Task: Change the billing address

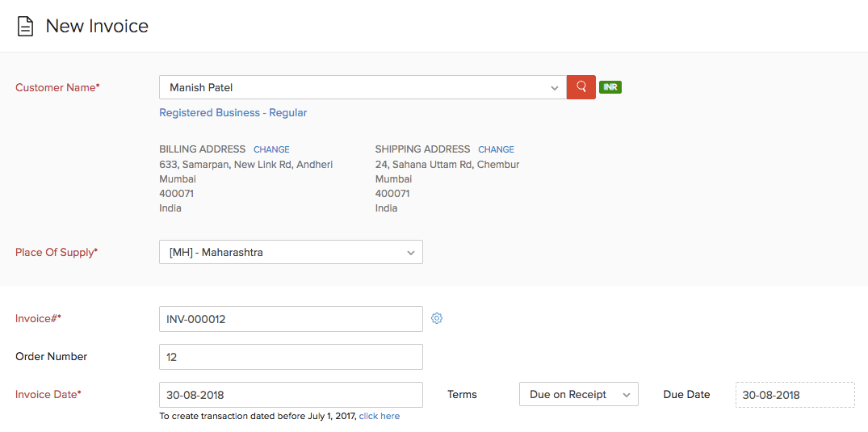Action: click(271, 149)
